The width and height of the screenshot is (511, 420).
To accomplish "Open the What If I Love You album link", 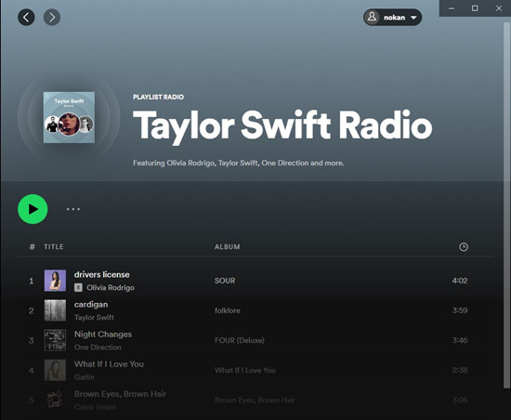I will pyautogui.click(x=245, y=370).
